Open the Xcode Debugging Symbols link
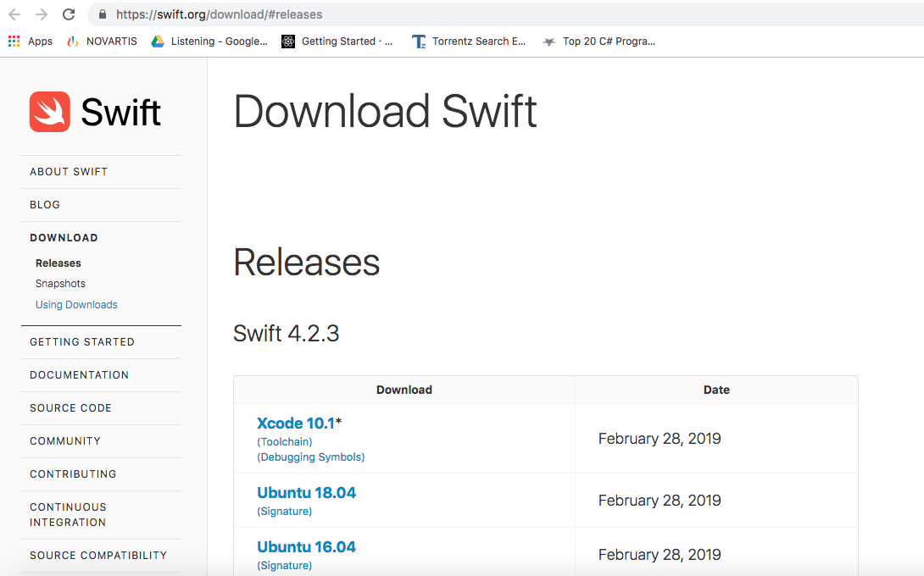Screen dimensions: 924x576 (310, 457)
